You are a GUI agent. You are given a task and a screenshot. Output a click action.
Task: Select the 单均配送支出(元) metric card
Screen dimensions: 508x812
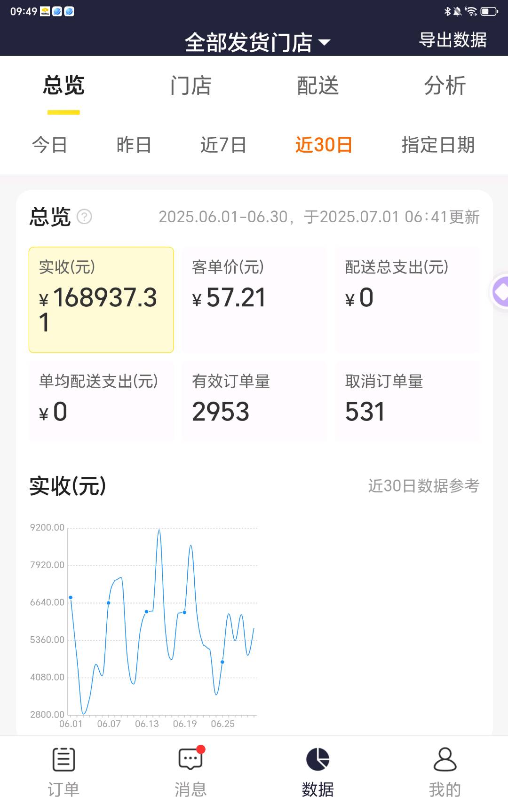pos(101,401)
